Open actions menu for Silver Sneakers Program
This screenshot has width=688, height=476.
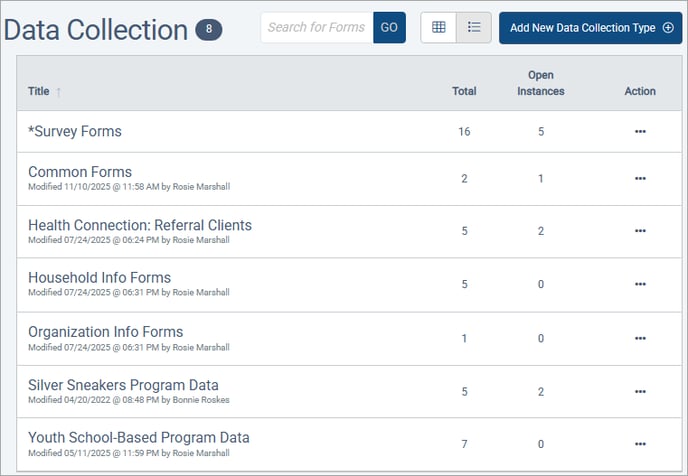pyautogui.click(x=640, y=392)
